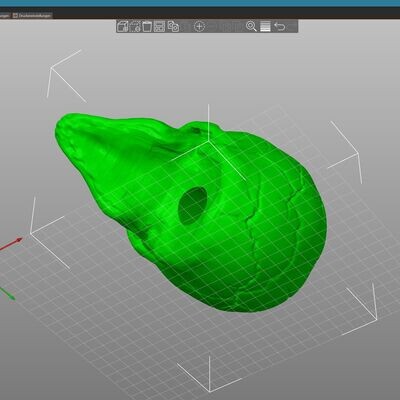Switch to the partially visible leftmost tab
Screen dimensions: 400x400
(x=5, y=15)
